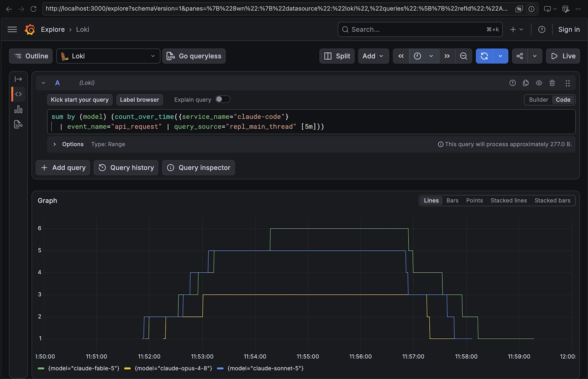Open the Loki datasource picker

point(108,56)
